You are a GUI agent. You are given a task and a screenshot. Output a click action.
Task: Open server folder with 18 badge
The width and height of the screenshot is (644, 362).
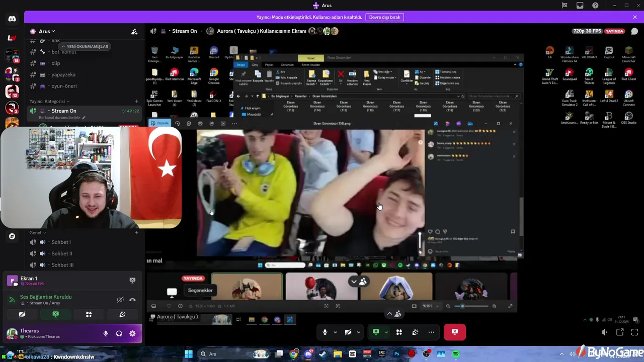point(12,55)
